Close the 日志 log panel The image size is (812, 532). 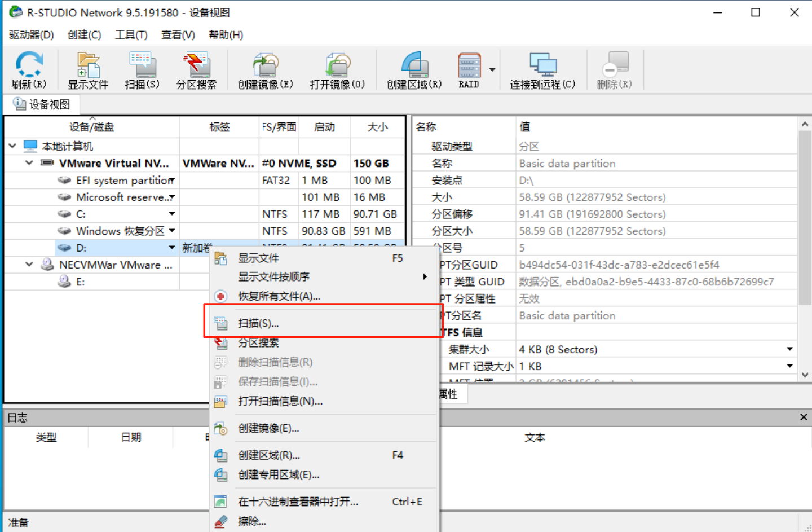[803, 417]
